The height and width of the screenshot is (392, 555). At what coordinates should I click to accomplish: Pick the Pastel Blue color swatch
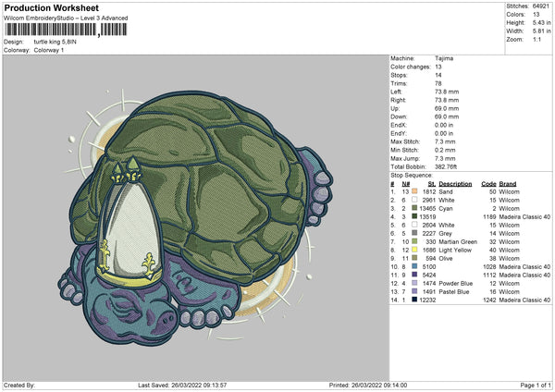414,291
